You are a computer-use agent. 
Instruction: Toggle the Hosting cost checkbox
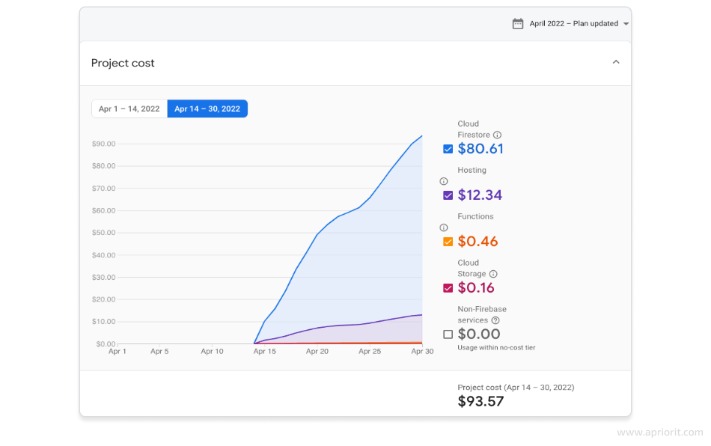[448, 195]
